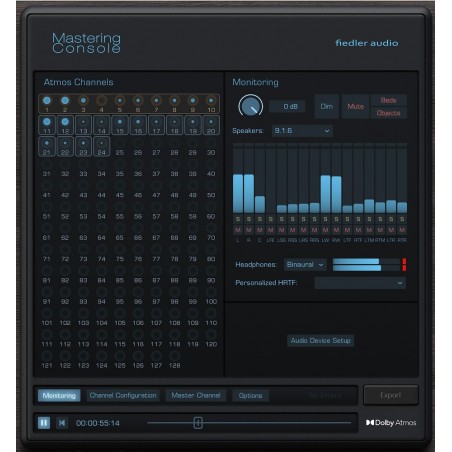Click object channel 13 box
452x452 pixels.
click(x=83, y=125)
